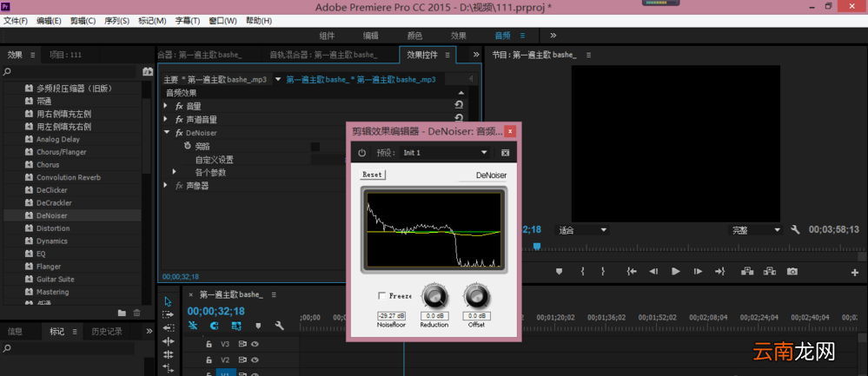Toggle the 旁路 bypass checkbox
This screenshot has width=868, height=376.
click(315, 147)
